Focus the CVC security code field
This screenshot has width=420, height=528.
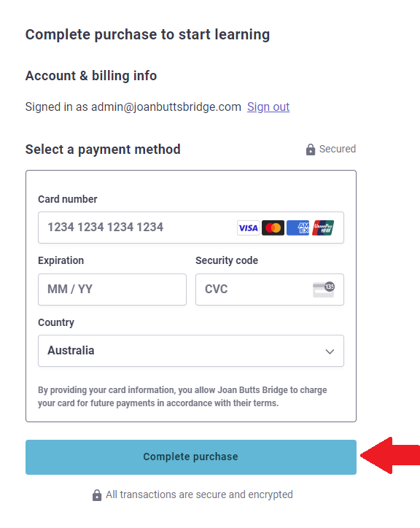coord(270,290)
